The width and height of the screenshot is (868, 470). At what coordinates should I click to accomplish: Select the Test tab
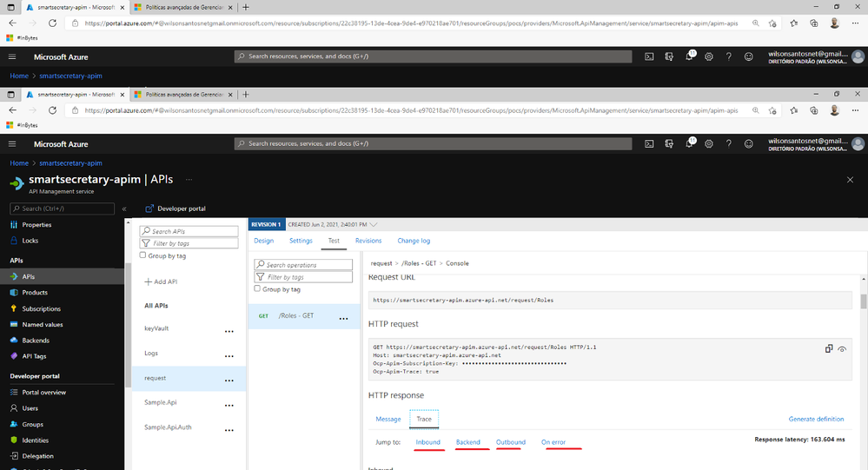(x=334, y=241)
